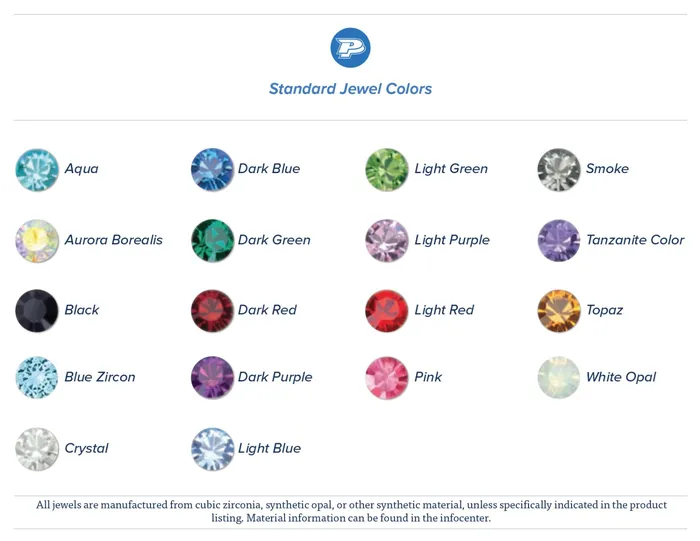The image size is (700, 541).
Task: Choose the Aurora Borealis jewel
Action: 37,241
